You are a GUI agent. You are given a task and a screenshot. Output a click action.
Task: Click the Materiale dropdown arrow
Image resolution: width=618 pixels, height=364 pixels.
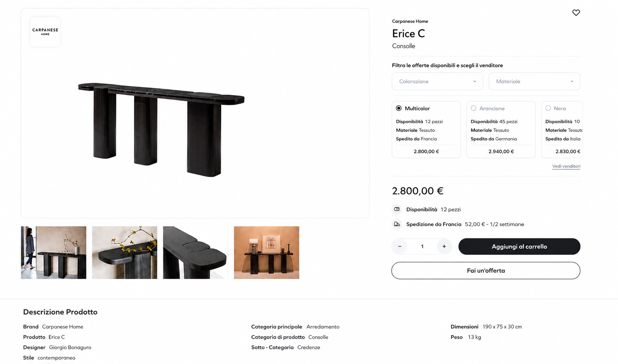572,82
